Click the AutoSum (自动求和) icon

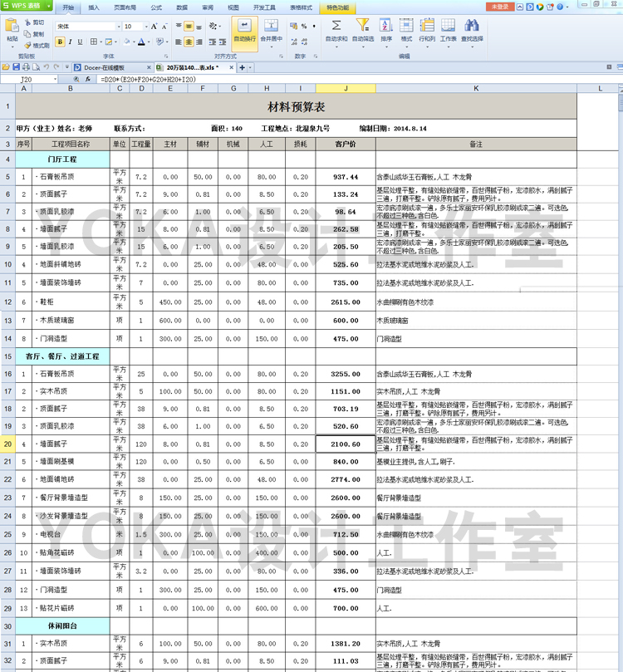(336, 25)
